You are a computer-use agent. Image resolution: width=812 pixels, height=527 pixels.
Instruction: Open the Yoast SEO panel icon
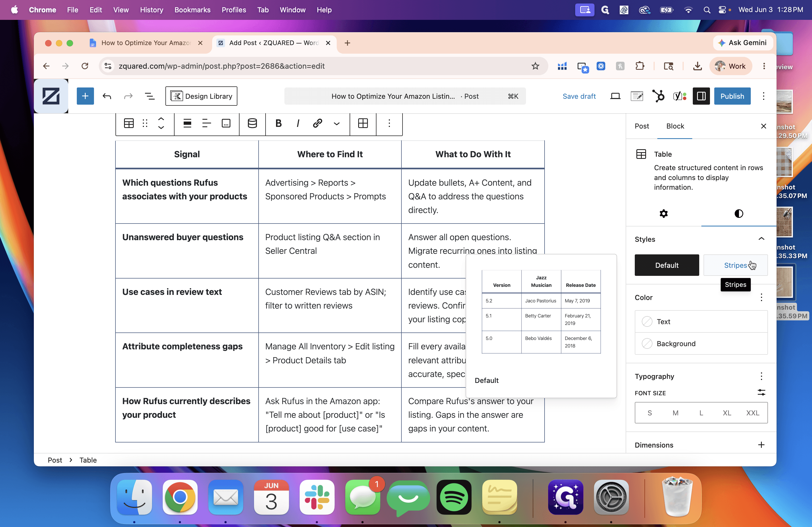(x=680, y=96)
